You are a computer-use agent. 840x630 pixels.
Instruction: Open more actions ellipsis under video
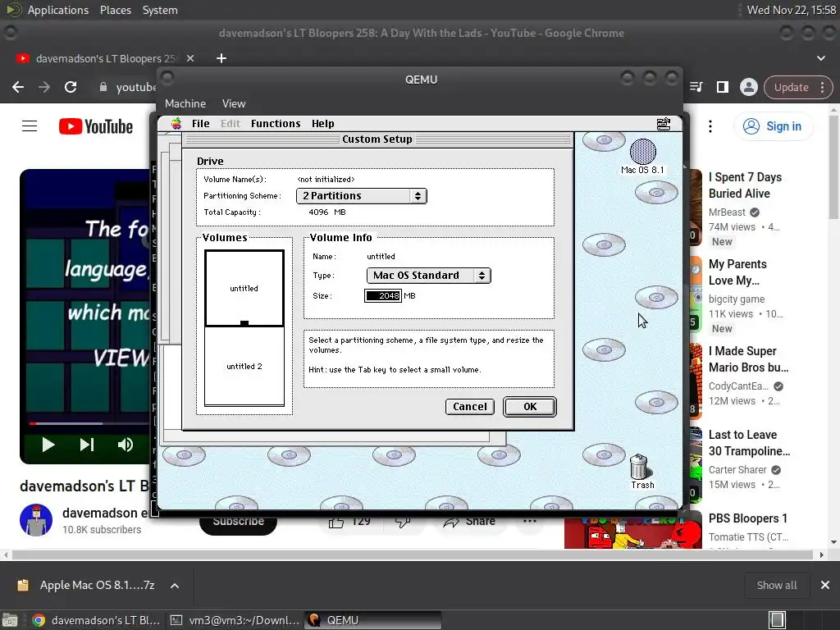point(530,521)
